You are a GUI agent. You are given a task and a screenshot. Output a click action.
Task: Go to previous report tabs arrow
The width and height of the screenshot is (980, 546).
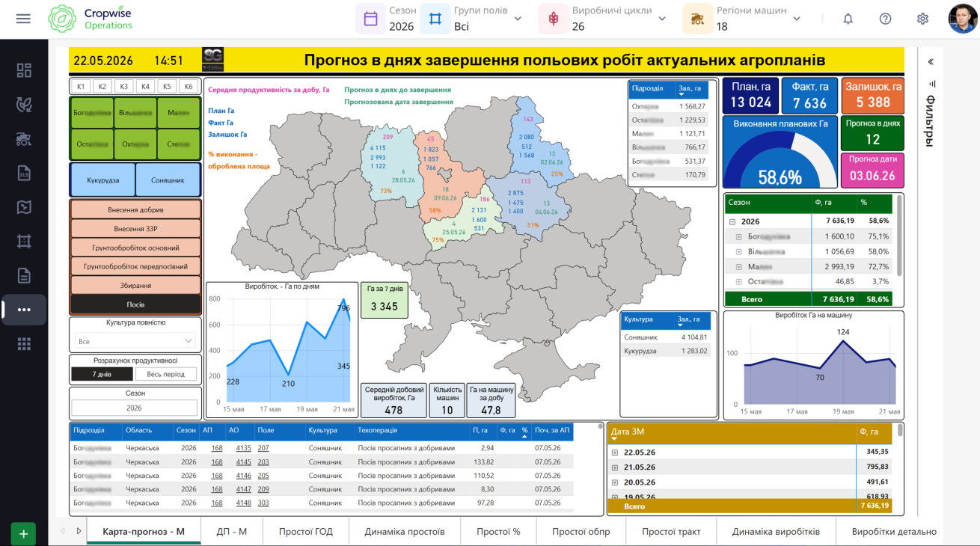[x=63, y=531]
